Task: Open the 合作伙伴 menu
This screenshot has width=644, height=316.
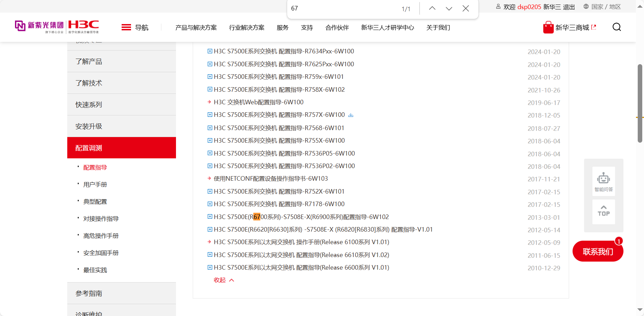Action: click(337, 28)
